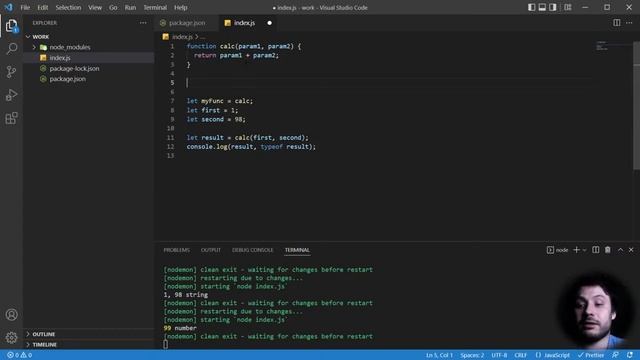The image size is (640, 360).
Task: Click index.js in the breadcrumb
Action: tap(182, 37)
